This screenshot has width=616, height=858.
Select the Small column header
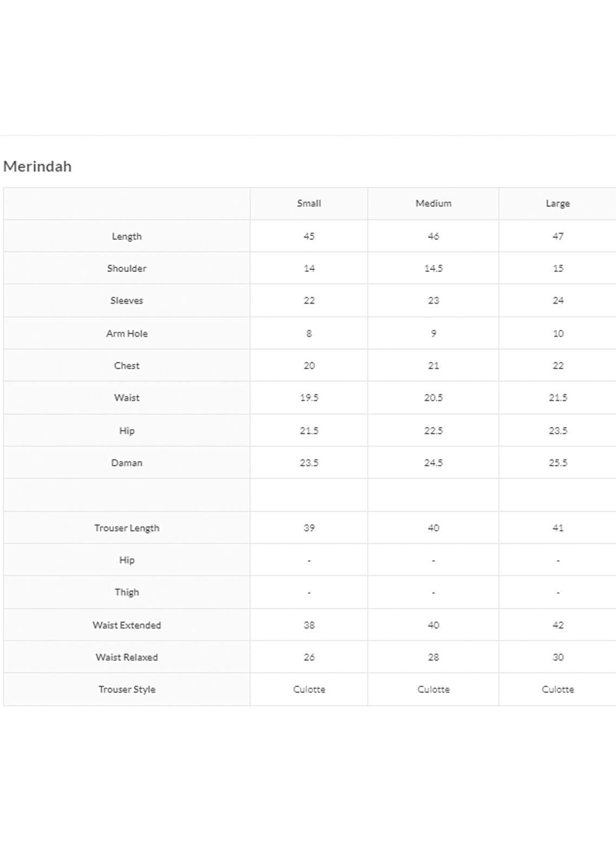[309, 204]
